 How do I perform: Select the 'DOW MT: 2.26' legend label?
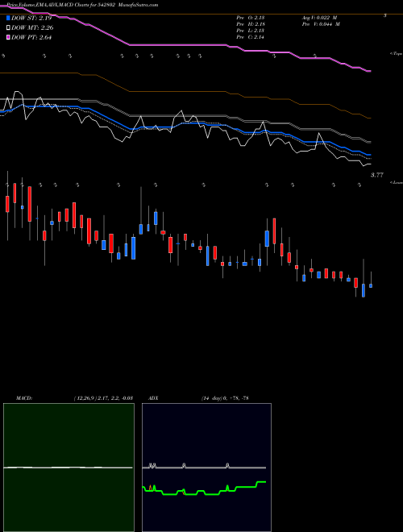click(32, 28)
